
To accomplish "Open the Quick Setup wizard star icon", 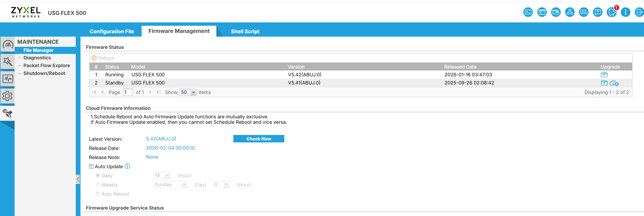I will 7,61.
